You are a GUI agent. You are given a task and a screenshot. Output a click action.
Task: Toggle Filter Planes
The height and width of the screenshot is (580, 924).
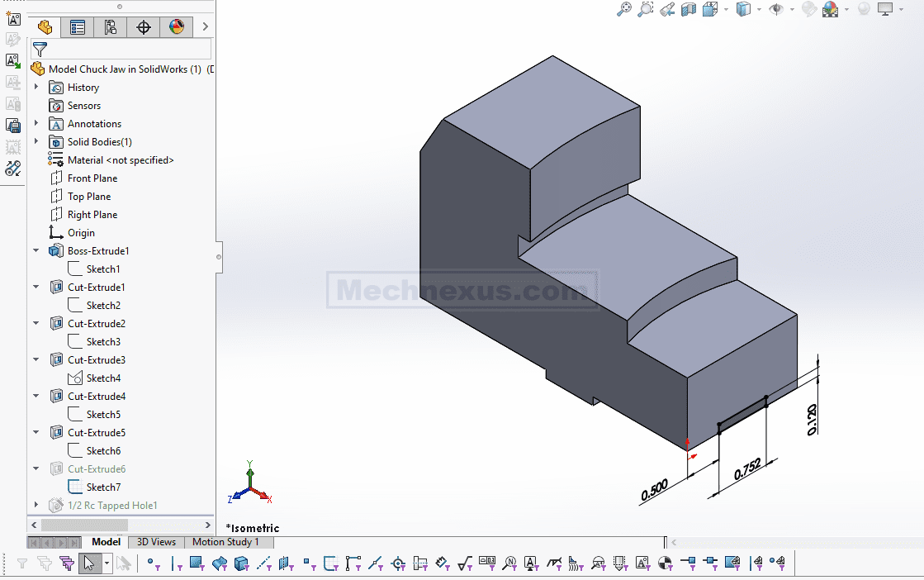(286, 564)
